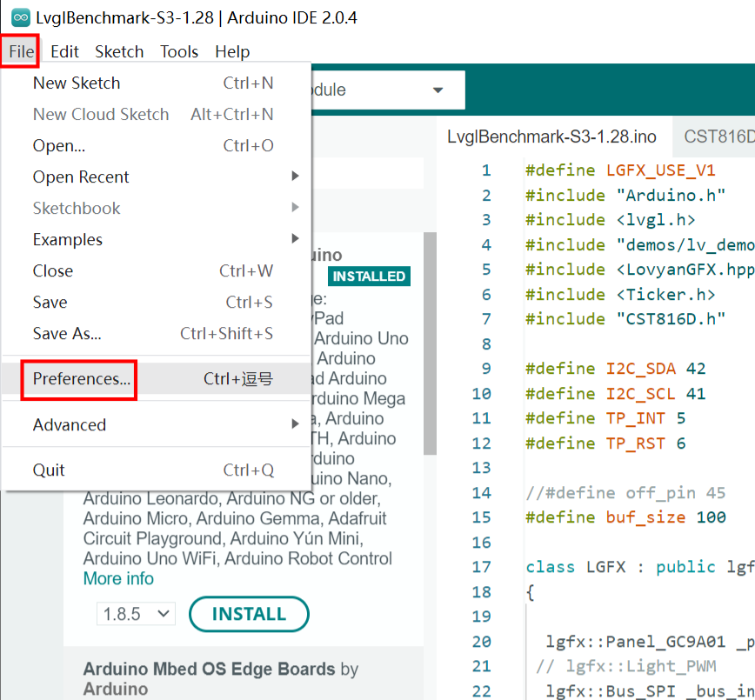Open the Edit menu
The height and width of the screenshot is (700, 755).
[64, 51]
